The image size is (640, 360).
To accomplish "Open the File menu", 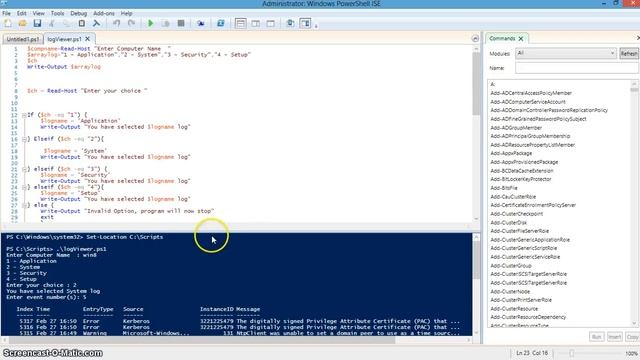I will coord(7,13).
